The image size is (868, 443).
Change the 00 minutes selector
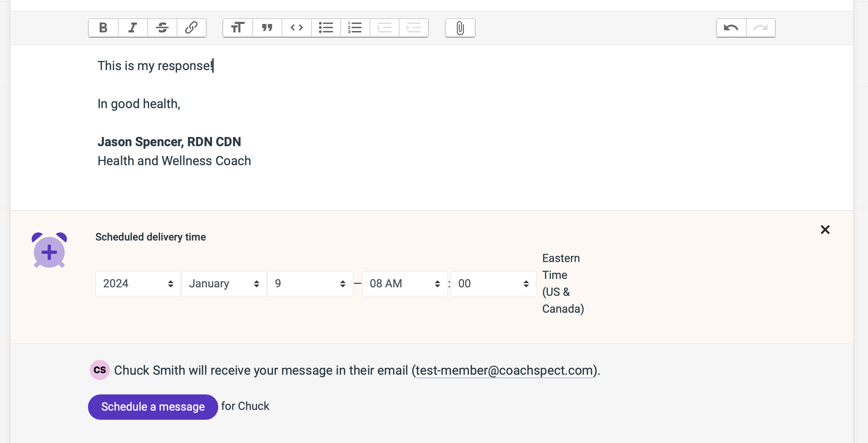click(493, 283)
